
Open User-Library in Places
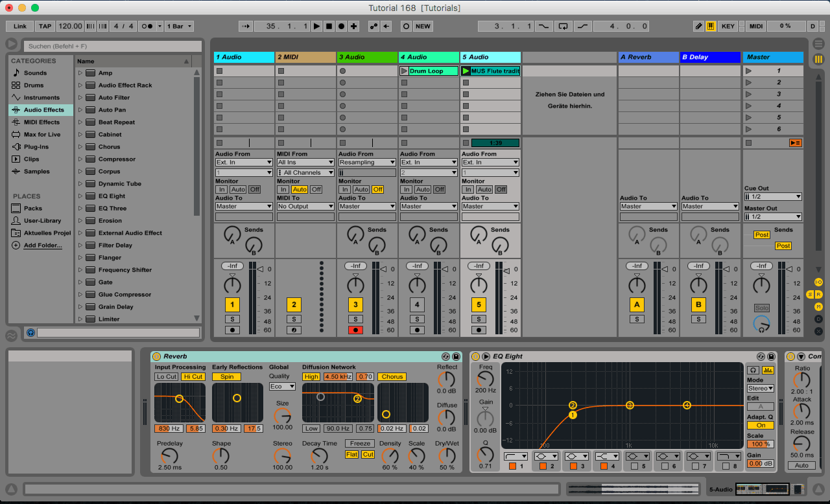(42, 221)
